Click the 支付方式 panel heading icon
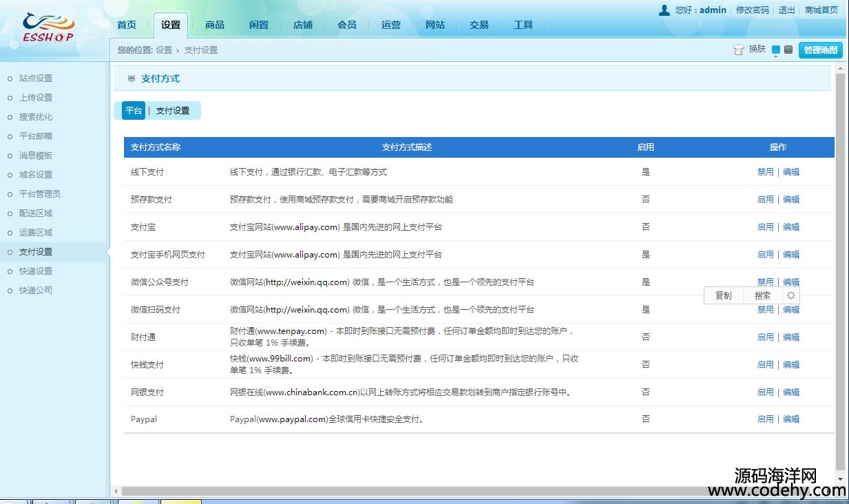 coord(132,79)
